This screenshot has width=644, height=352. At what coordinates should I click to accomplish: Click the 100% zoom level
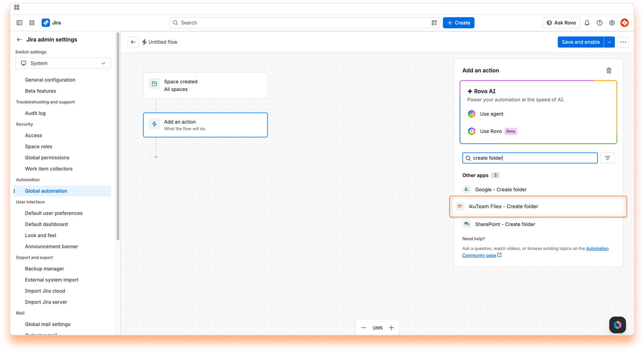(378, 328)
